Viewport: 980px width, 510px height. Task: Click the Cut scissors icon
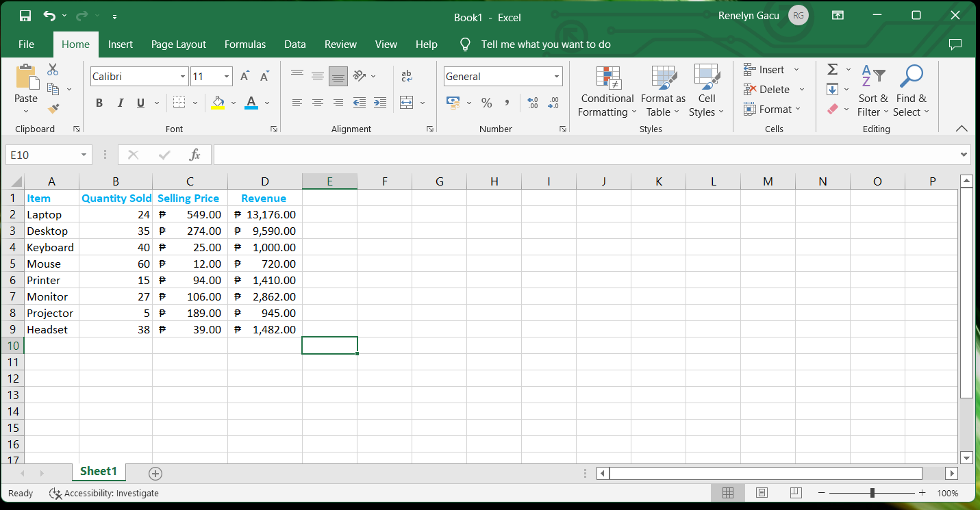(x=53, y=70)
